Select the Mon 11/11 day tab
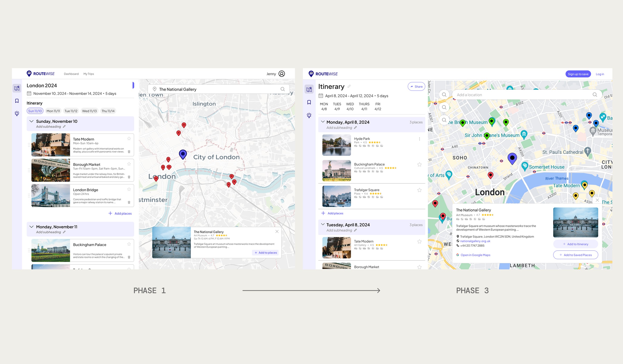Image resolution: width=623 pixels, height=364 pixels. pos(53,111)
